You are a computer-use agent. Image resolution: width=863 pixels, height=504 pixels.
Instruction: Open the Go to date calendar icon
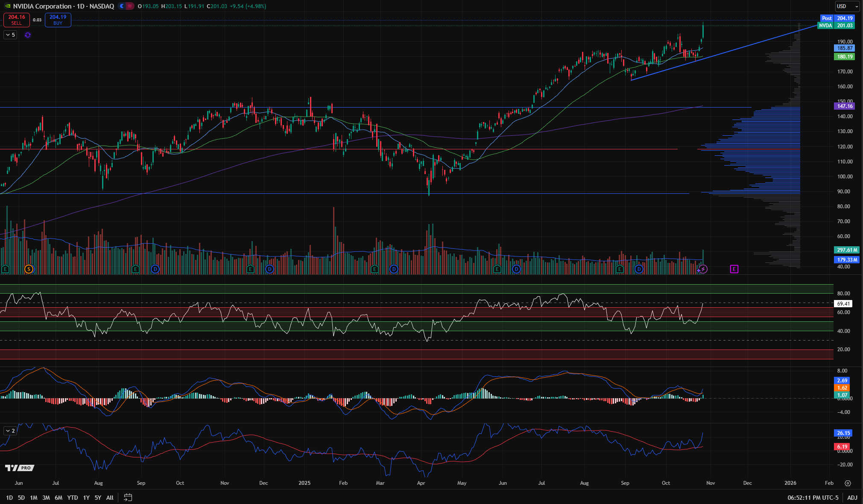pyautogui.click(x=128, y=497)
